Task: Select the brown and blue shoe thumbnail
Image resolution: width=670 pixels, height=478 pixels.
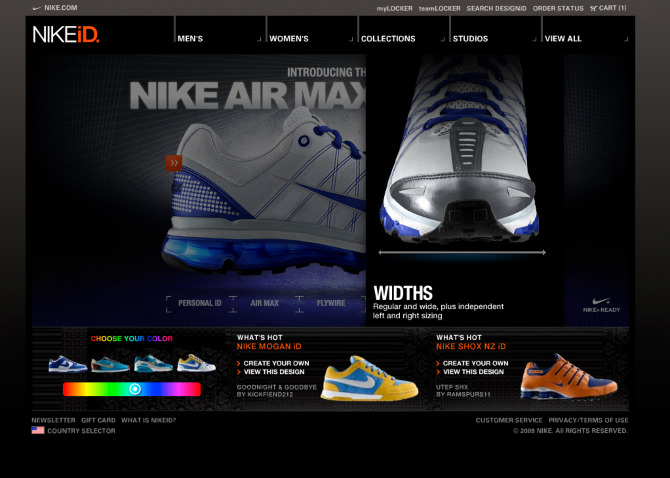Action: point(110,364)
